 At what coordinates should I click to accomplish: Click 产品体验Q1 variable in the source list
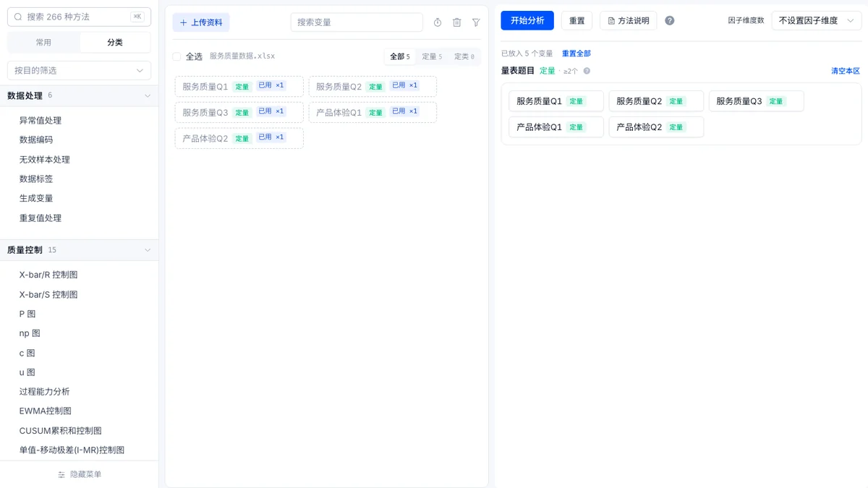(373, 112)
